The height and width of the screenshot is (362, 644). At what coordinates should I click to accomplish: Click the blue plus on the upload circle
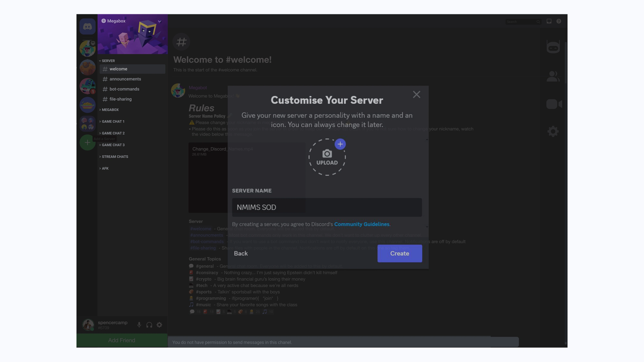coord(340,144)
